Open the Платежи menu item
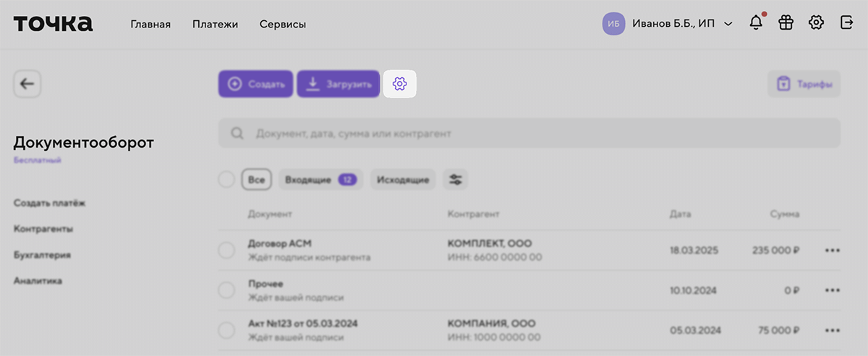 point(215,24)
